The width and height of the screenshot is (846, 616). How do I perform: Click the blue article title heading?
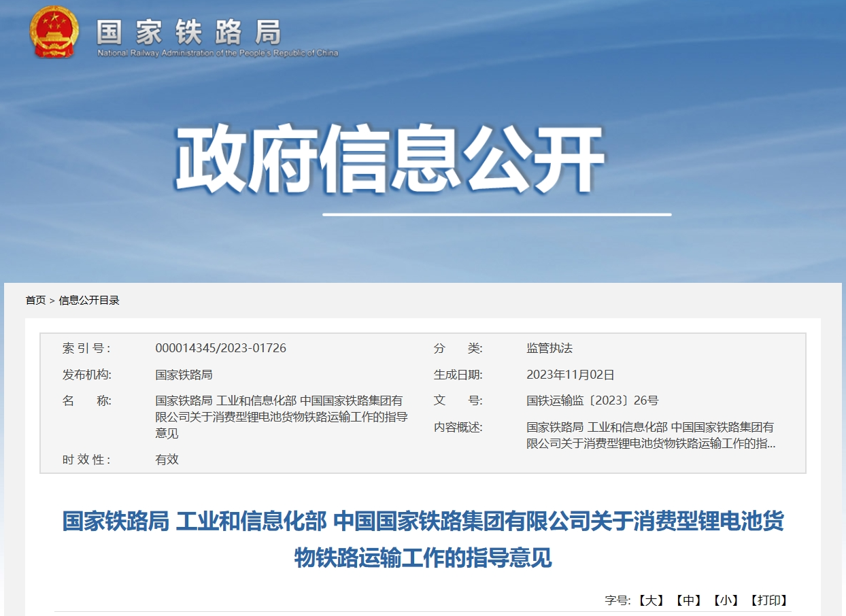click(x=422, y=540)
